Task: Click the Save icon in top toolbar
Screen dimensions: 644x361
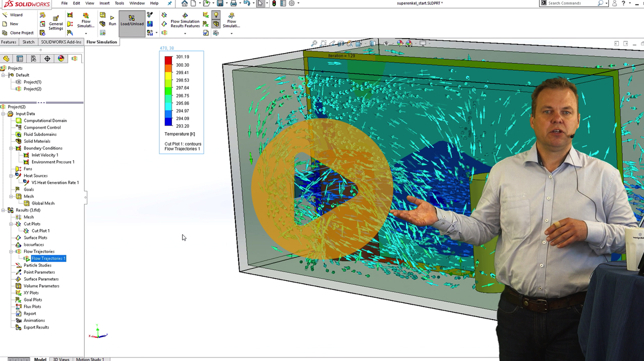Action: point(220,4)
